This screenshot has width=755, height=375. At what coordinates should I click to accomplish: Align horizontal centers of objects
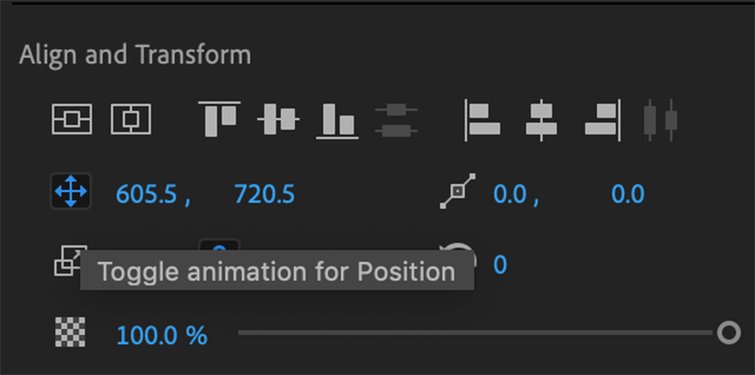(541, 120)
